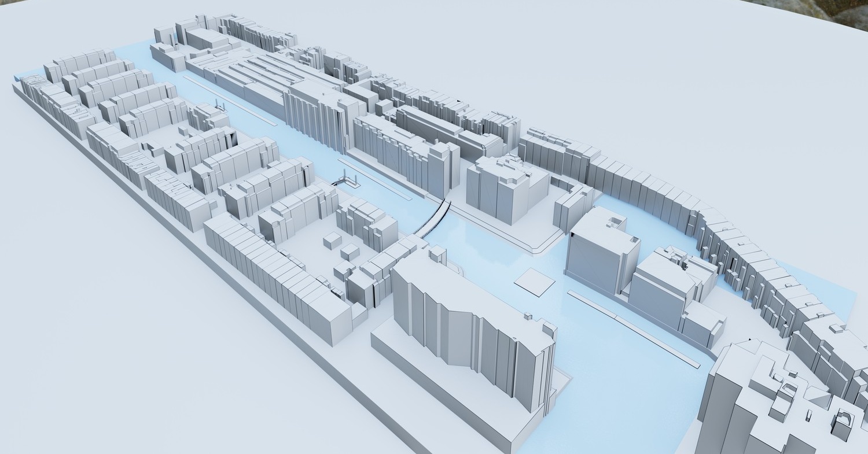Select the complex rooftop building in the bottom-right corner
The width and height of the screenshot is (868, 454).
coord(781,399)
